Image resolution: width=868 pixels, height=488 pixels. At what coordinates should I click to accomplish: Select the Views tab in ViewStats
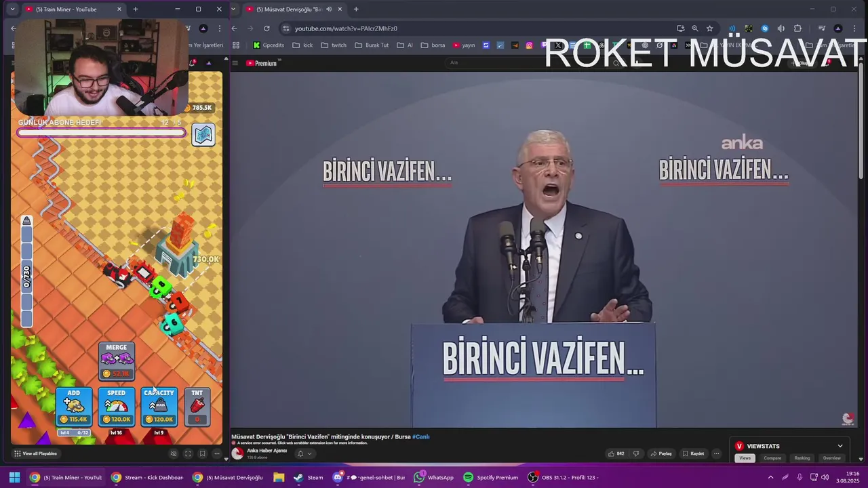745,458
